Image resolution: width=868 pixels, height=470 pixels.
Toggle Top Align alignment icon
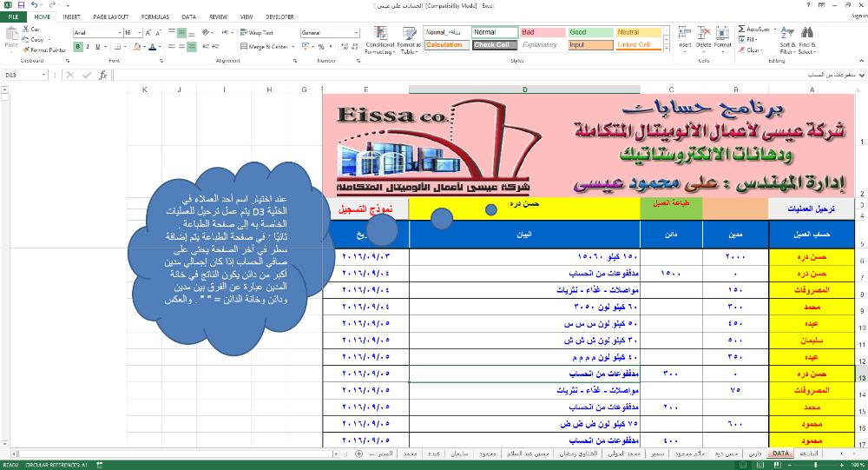172,33
